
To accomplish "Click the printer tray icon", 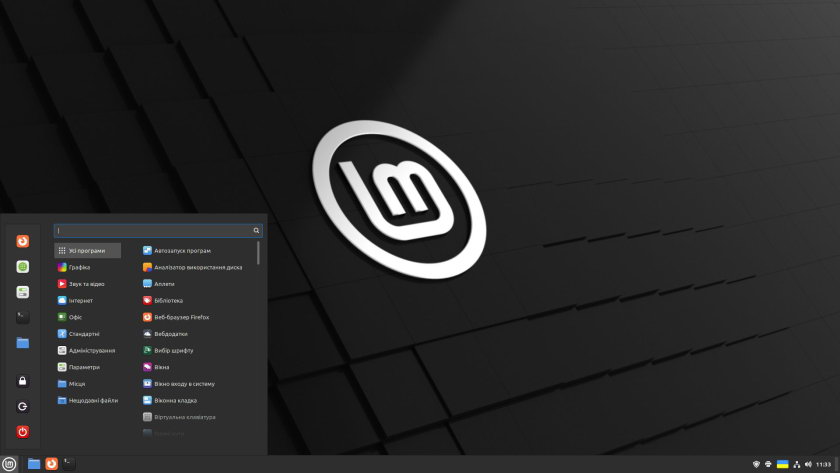I will coord(768,464).
